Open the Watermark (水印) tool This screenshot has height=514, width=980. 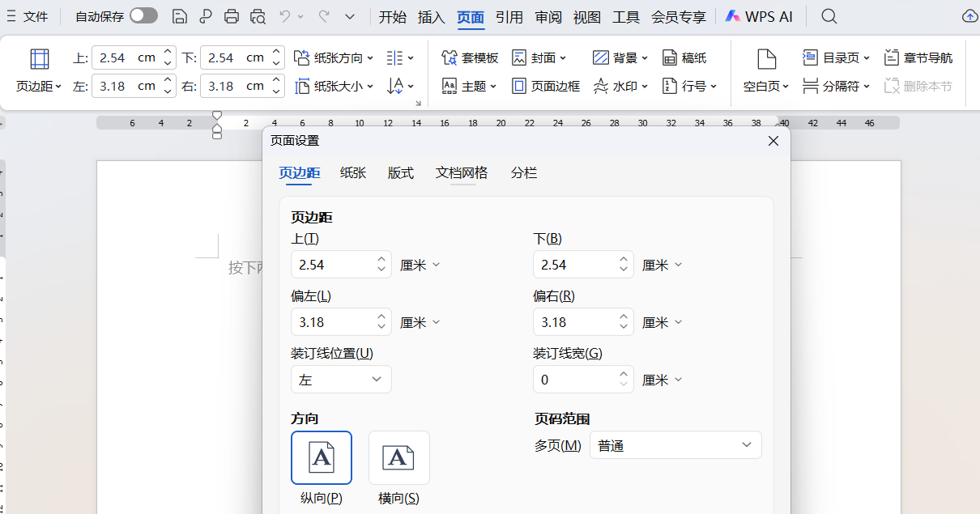(x=620, y=86)
